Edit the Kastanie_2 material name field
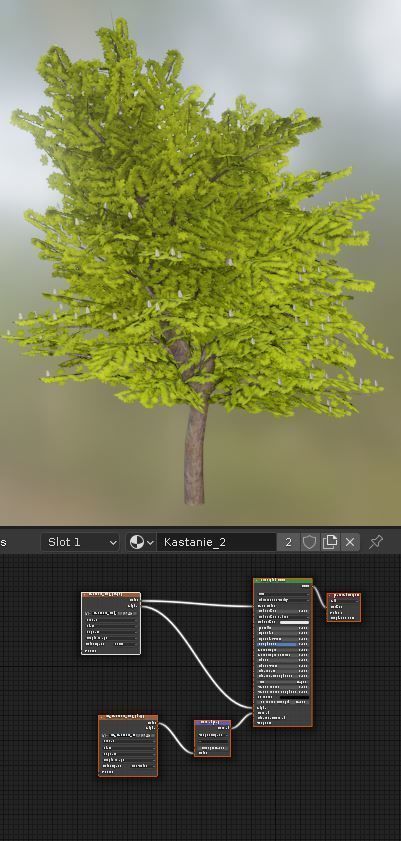 [217, 542]
